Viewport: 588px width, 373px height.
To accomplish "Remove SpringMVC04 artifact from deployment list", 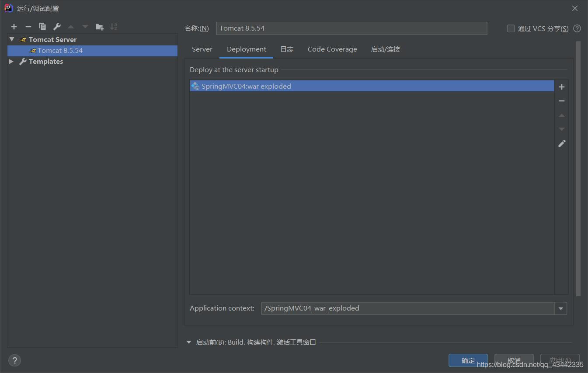I will (562, 101).
